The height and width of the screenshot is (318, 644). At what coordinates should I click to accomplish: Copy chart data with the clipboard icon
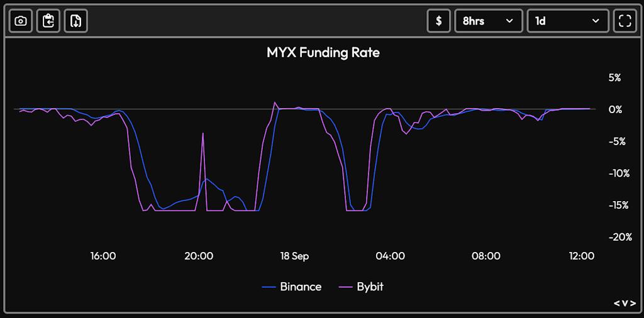[48, 21]
